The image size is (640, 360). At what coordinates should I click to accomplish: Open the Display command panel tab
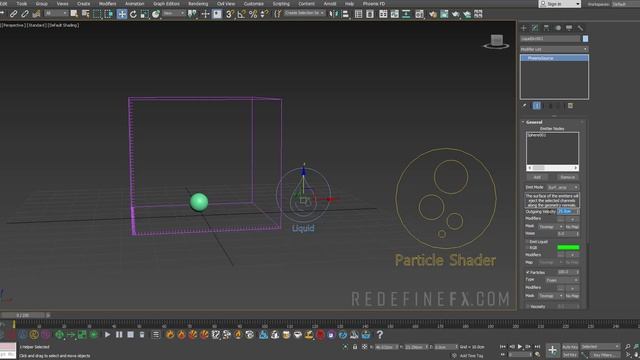pyautogui.click(x=569, y=28)
